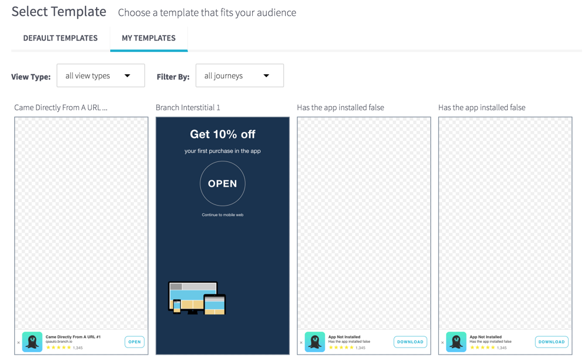Dismiss the Came Directly From A URL banner

[x=18, y=342]
